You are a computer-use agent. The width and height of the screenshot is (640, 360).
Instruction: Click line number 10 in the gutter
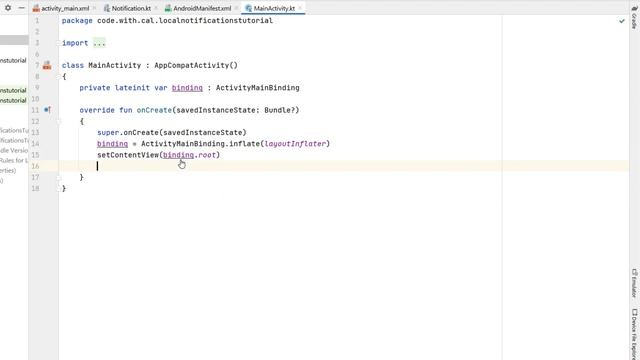point(36,99)
